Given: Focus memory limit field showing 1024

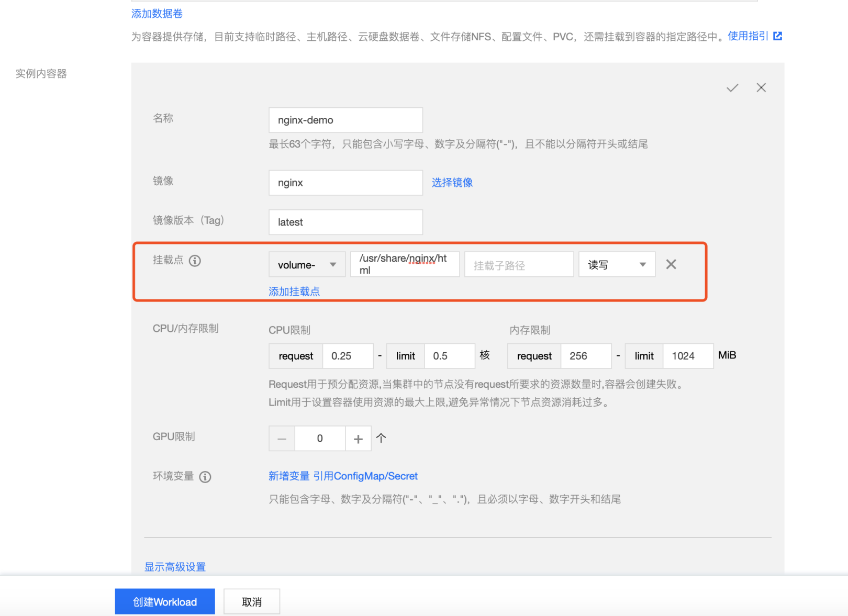Looking at the screenshot, I should tap(688, 356).
